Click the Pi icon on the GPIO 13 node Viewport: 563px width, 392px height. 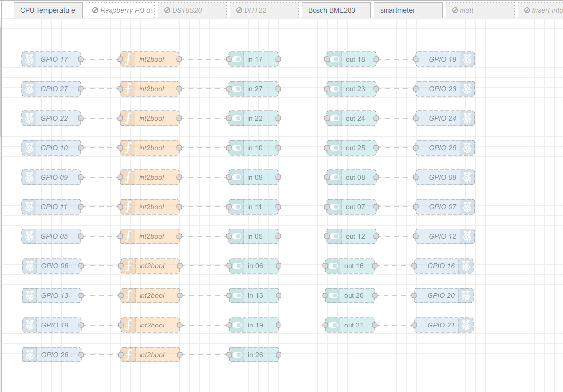[29, 295]
